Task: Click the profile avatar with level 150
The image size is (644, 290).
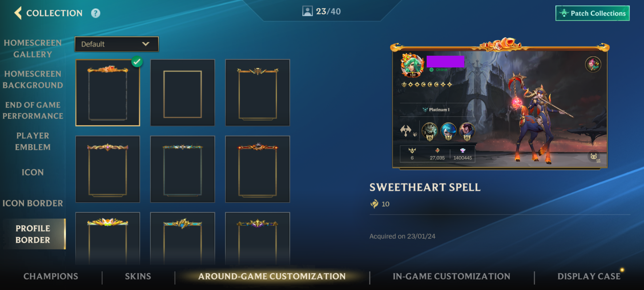Action: tap(412, 65)
